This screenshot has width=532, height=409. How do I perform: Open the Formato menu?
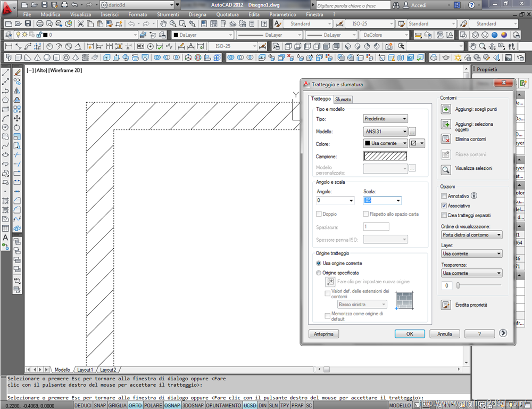click(x=138, y=14)
